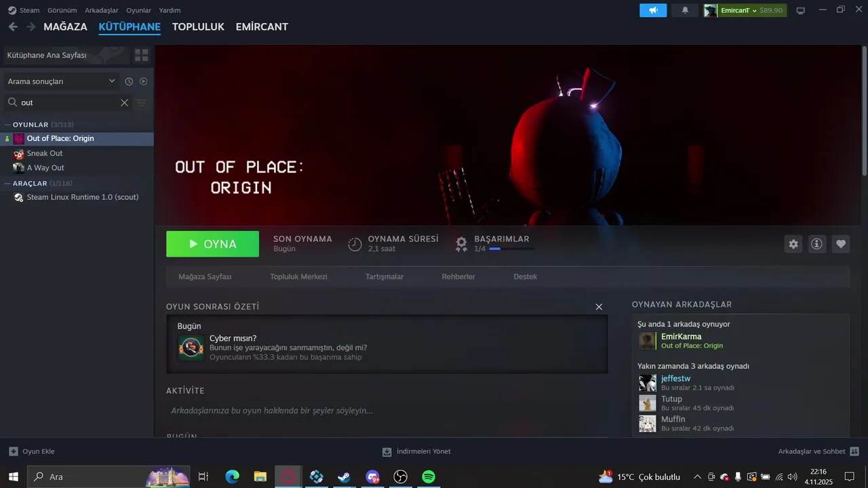Open File Explorer from the taskbar
The width and height of the screenshot is (868, 488).
pyautogui.click(x=260, y=476)
